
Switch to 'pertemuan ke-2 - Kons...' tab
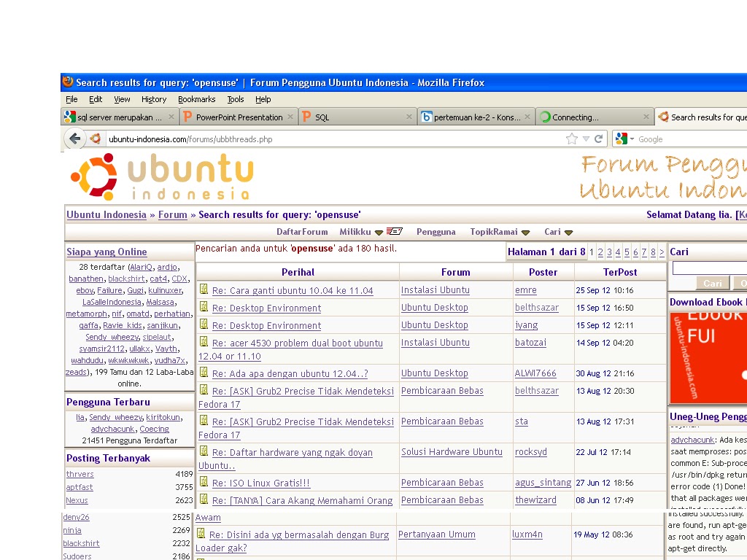coord(476,117)
